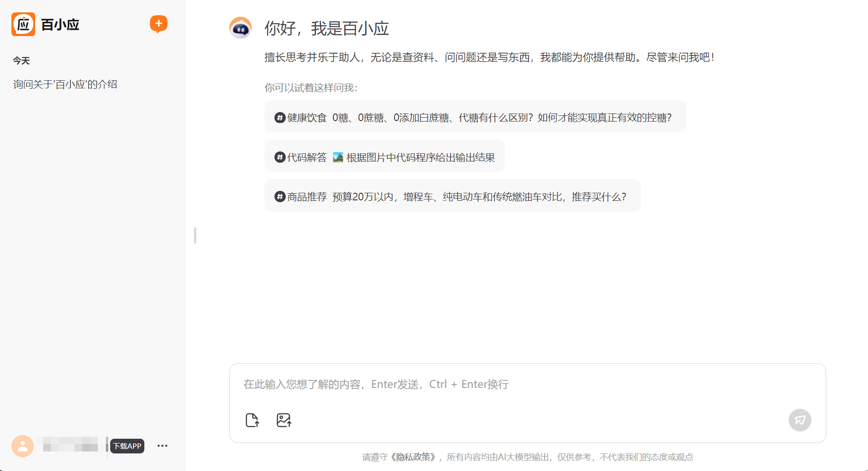Viewport: 868px width, 471px height.
Task: Click the hashtag icon beside 商品推荐
Action: coord(279,196)
